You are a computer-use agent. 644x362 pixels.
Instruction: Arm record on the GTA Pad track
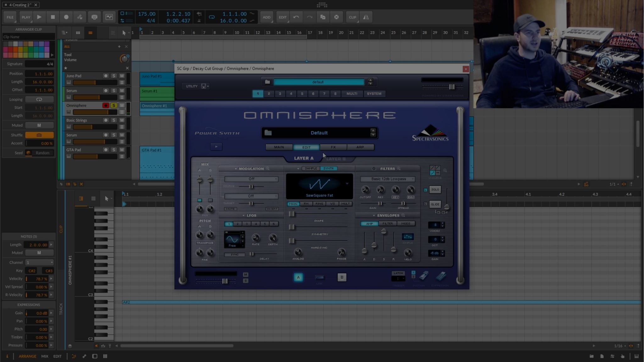tap(106, 150)
